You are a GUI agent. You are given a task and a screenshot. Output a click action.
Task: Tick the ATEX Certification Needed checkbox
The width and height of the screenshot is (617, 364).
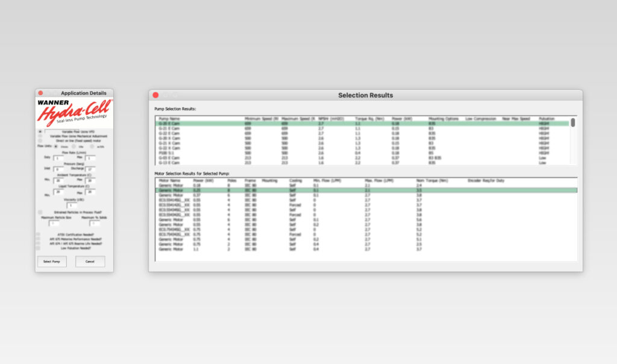tap(38, 234)
